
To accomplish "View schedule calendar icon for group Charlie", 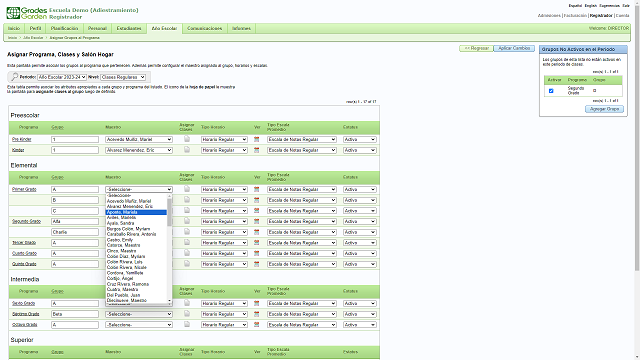I will [x=256, y=232].
